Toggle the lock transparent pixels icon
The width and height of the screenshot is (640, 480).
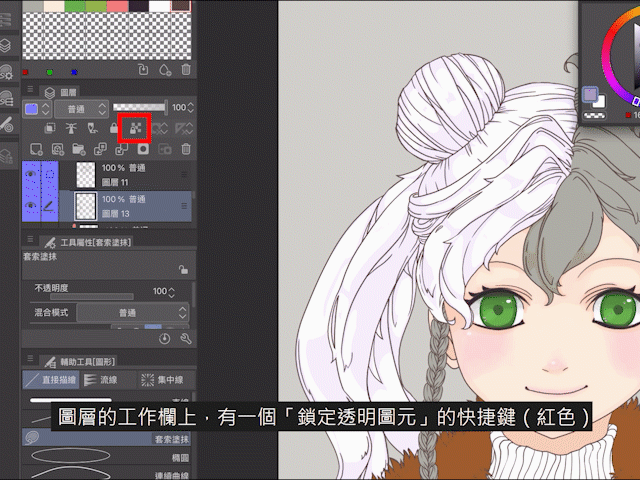(135, 129)
